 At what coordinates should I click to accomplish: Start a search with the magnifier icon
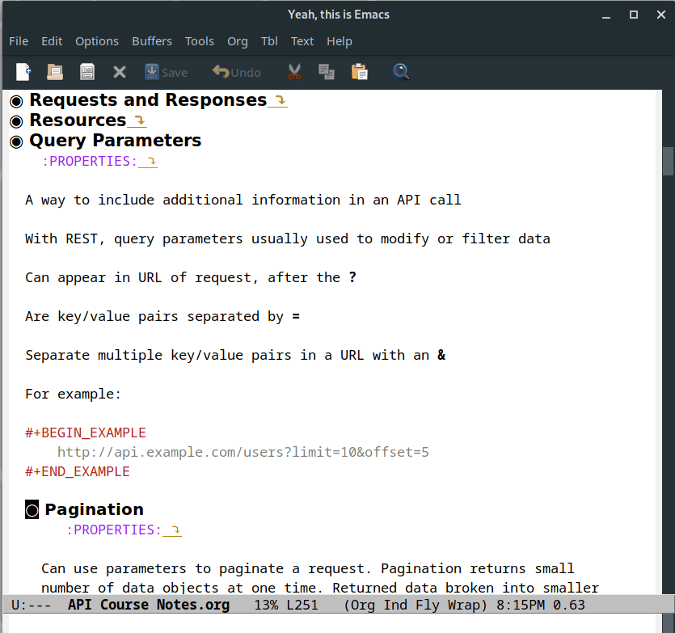tap(401, 72)
